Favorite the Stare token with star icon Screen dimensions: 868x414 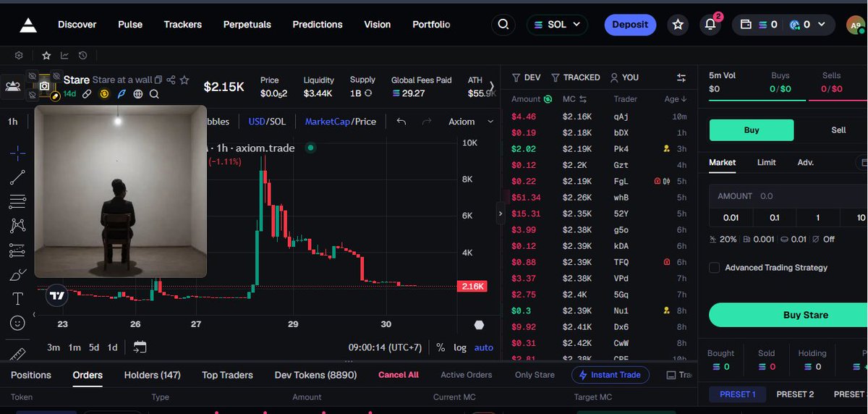[184, 80]
